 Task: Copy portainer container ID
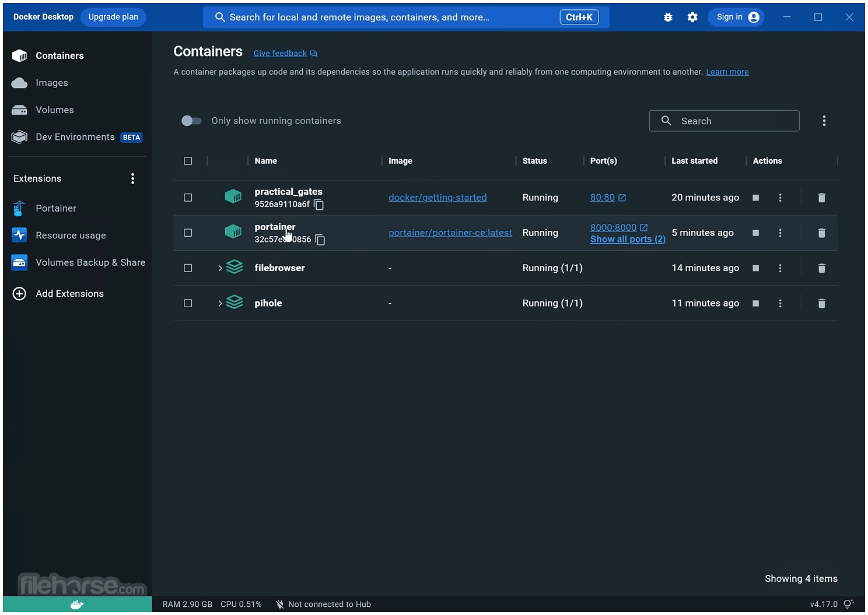click(320, 240)
